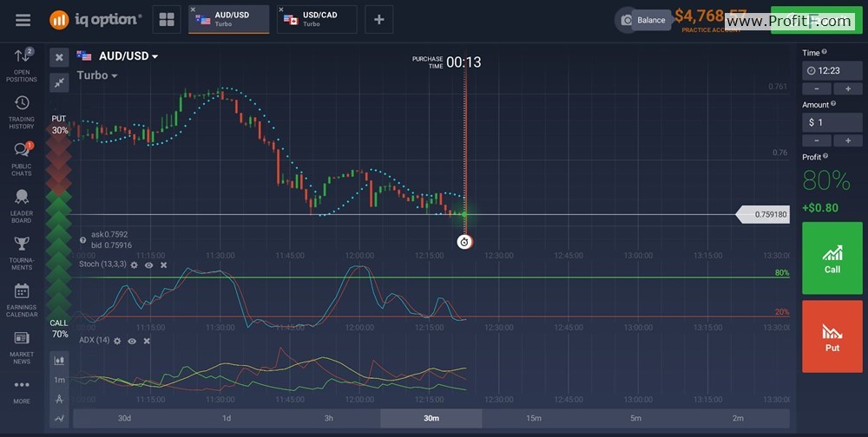868x437 pixels.
Task: Open the multi-chart grid layout
Action: point(167,20)
